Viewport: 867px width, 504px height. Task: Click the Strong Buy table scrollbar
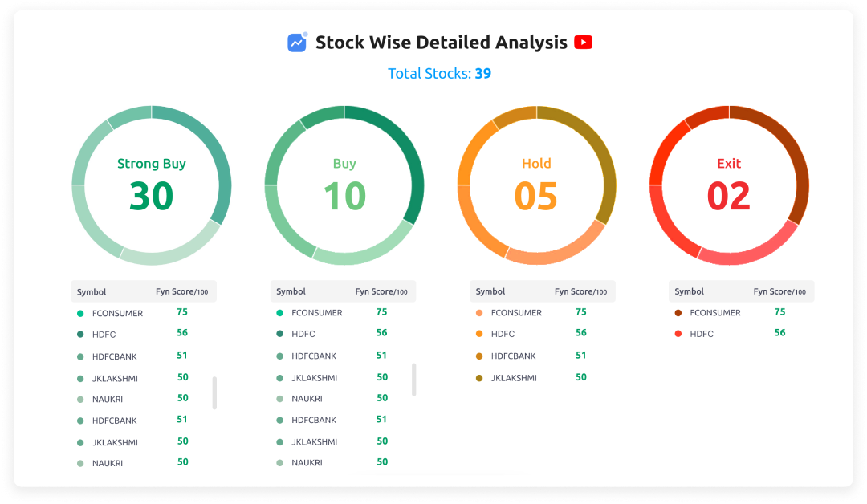click(x=214, y=393)
